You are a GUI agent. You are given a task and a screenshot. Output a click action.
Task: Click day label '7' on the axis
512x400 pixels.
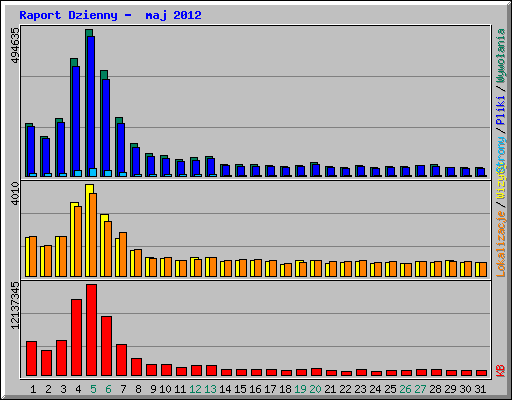(x=123, y=389)
